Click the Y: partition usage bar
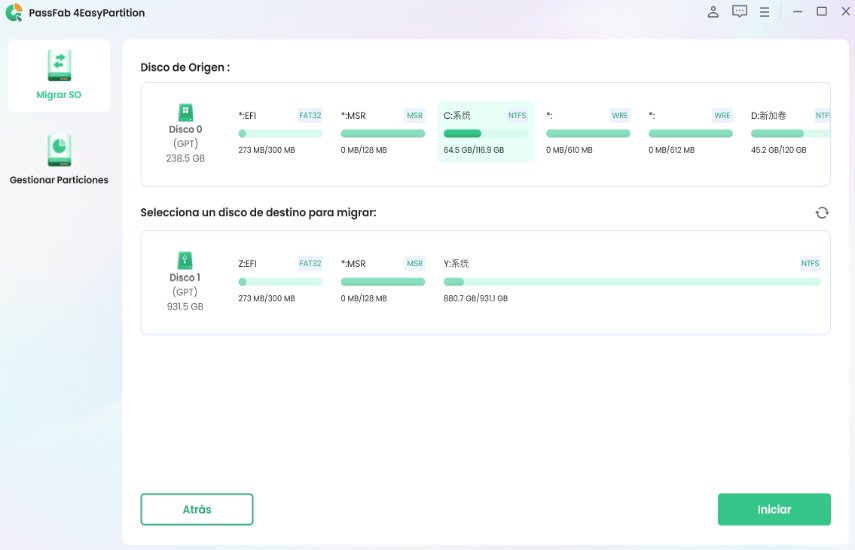 pyautogui.click(x=631, y=282)
